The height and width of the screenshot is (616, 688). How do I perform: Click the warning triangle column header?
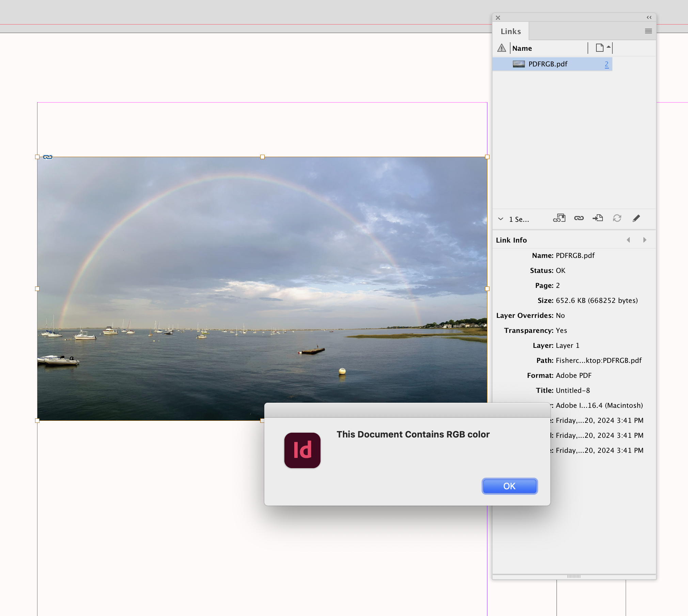click(501, 48)
